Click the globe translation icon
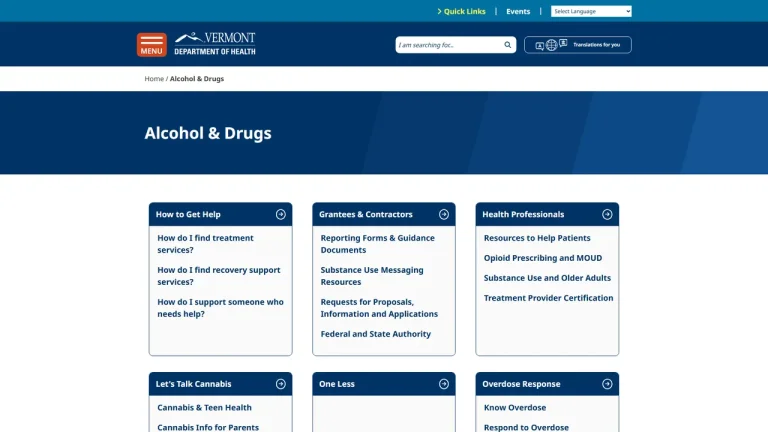Screen dimensions: 768x432 (x=552, y=45)
